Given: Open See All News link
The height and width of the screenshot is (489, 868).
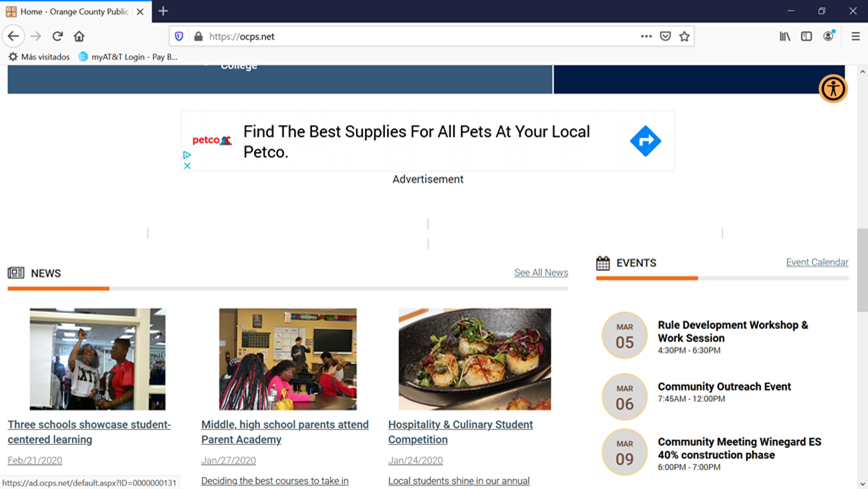Looking at the screenshot, I should coord(541,272).
